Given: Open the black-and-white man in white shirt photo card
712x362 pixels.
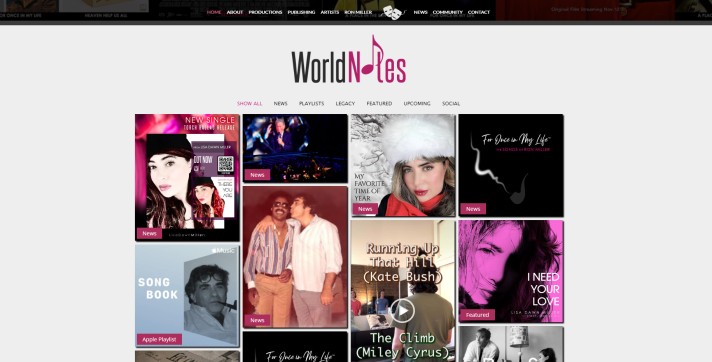Looking at the screenshot, I should [x=511, y=344].
